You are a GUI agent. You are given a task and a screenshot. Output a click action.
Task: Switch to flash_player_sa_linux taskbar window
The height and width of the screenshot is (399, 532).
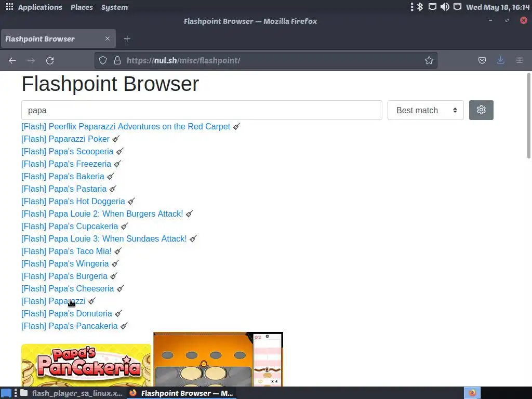click(71, 393)
